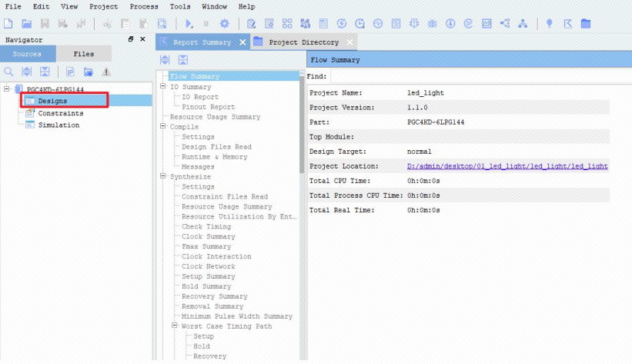Collapse the Synthesize node
632x364 pixels.
[163, 176]
